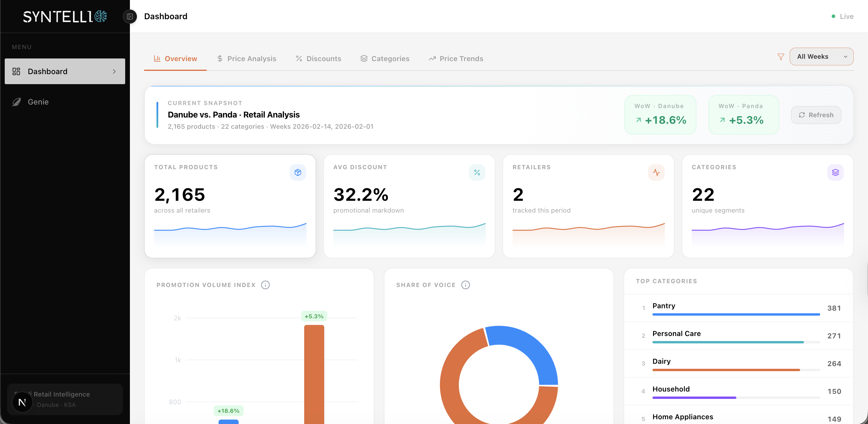Click the WoW Panda up-arrow icon
Screen dimensions: 868x424
(x=722, y=120)
